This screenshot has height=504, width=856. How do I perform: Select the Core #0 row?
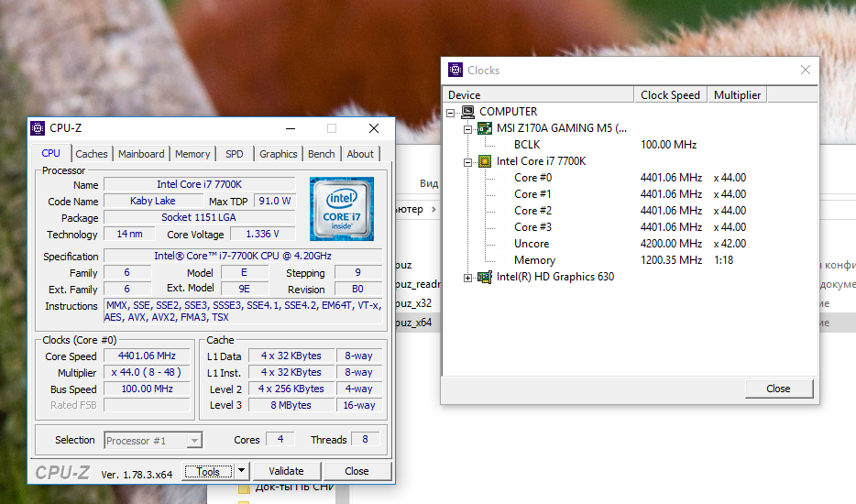[532, 178]
